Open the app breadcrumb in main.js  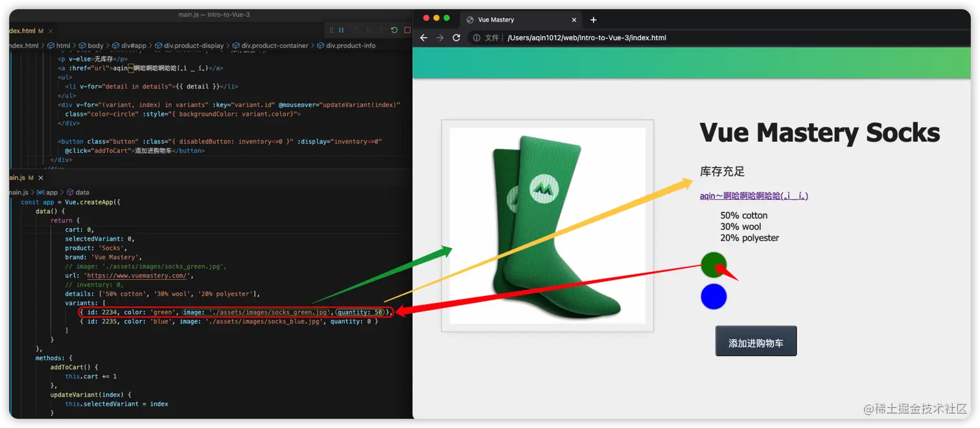[x=47, y=192]
